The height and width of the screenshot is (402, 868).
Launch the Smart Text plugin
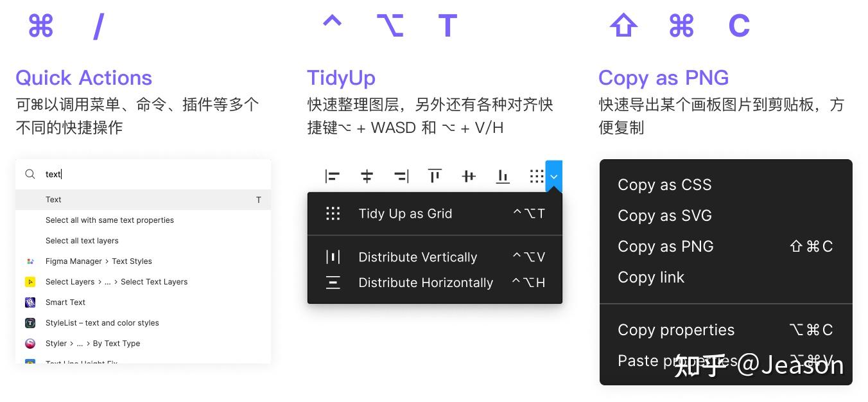[x=143, y=302]
